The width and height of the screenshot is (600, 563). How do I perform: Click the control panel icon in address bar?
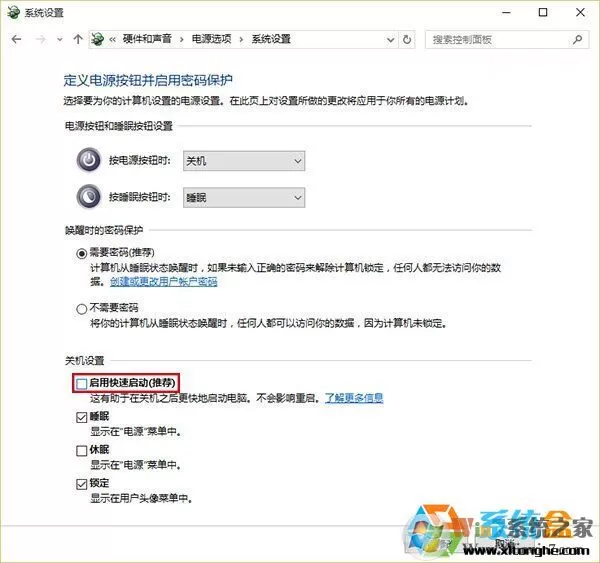coord(98,39)
